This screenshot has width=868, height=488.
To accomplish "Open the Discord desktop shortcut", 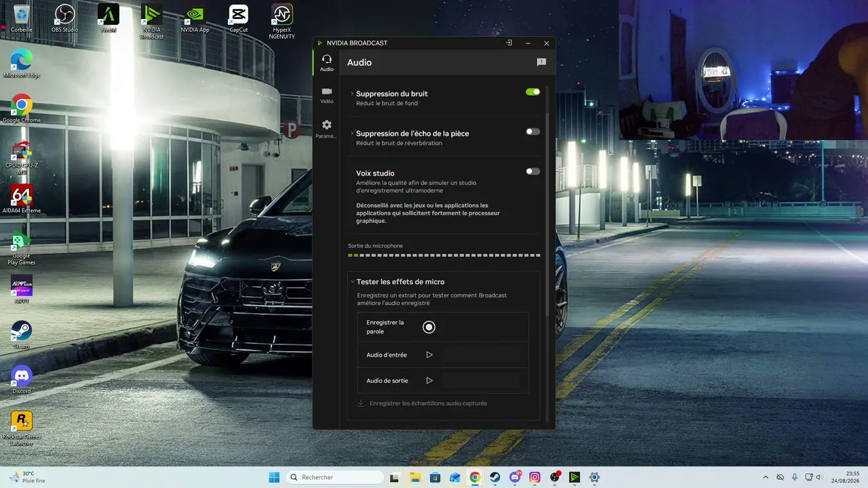I will 21,380.
